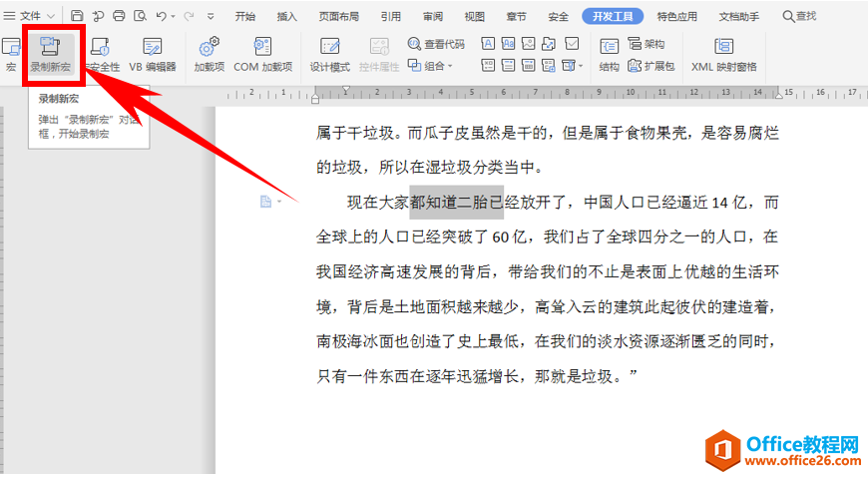Viewport: 868px width, 478px height.
Task: Expand the undo history dropdown arrow
Action: point(173,17)
